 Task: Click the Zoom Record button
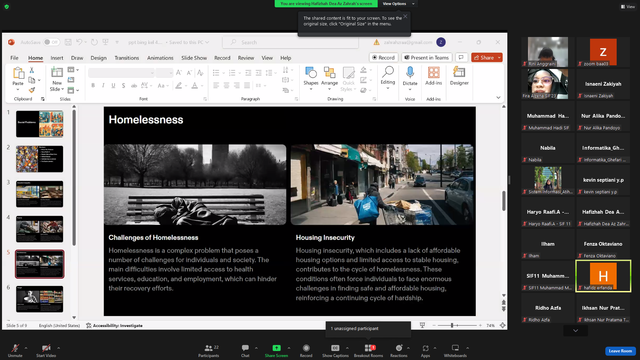point(306,350)
